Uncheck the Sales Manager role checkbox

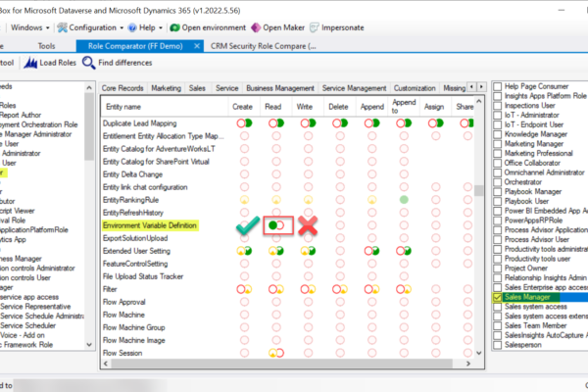(x=499, y=296)
